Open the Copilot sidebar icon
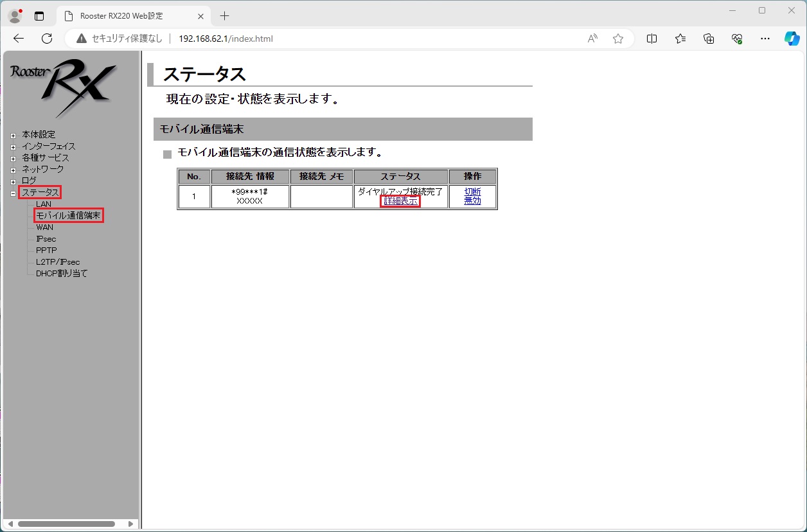807x532 pixels. 792,39
